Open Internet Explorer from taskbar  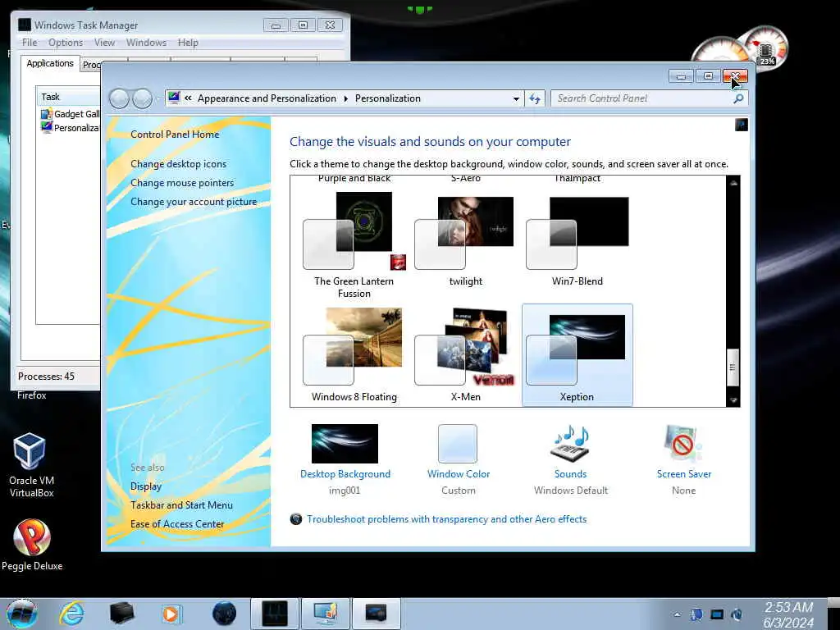(x=71, y=614)
